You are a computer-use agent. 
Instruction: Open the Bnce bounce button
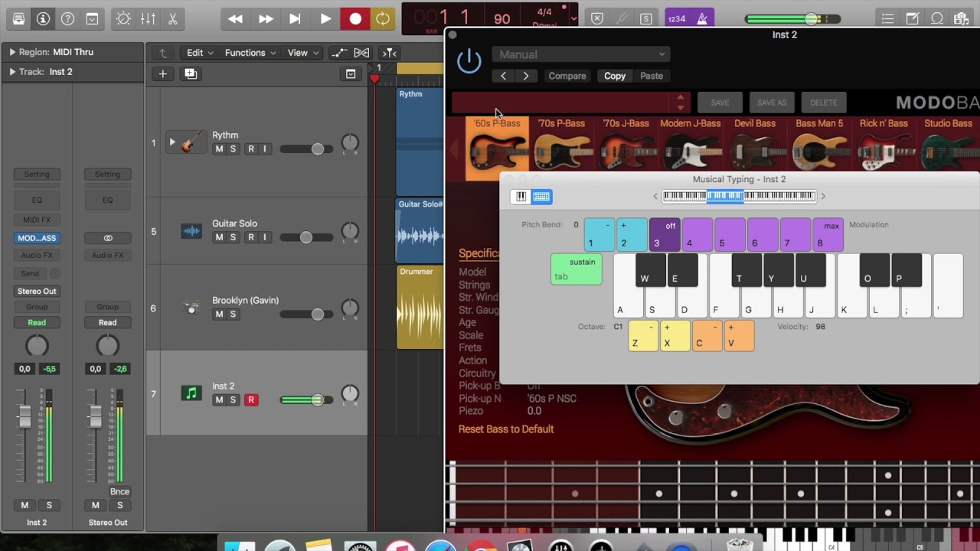point(119,491)
